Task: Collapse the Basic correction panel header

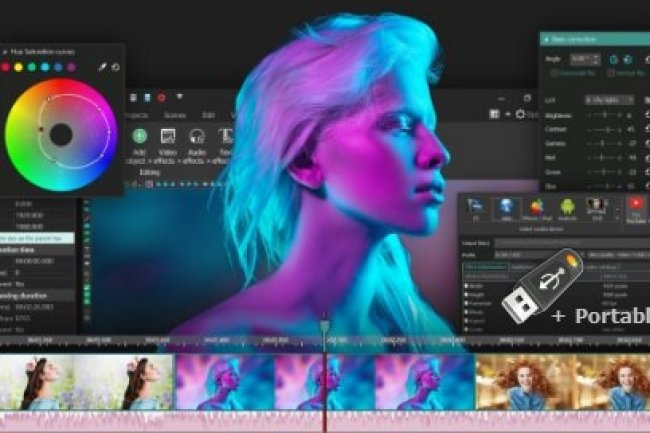Action: point(546,39)
